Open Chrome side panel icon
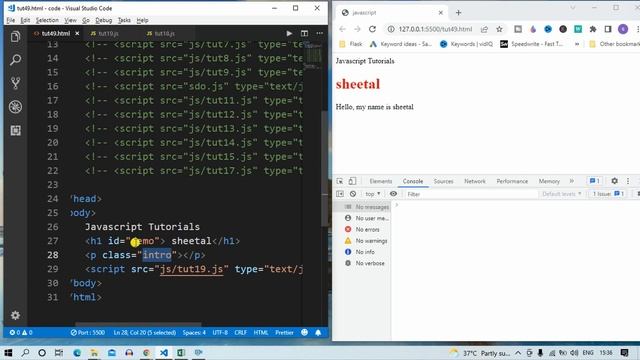Image resolution: width=640 pixels, height=360 pixels. [x=608, y=29]
